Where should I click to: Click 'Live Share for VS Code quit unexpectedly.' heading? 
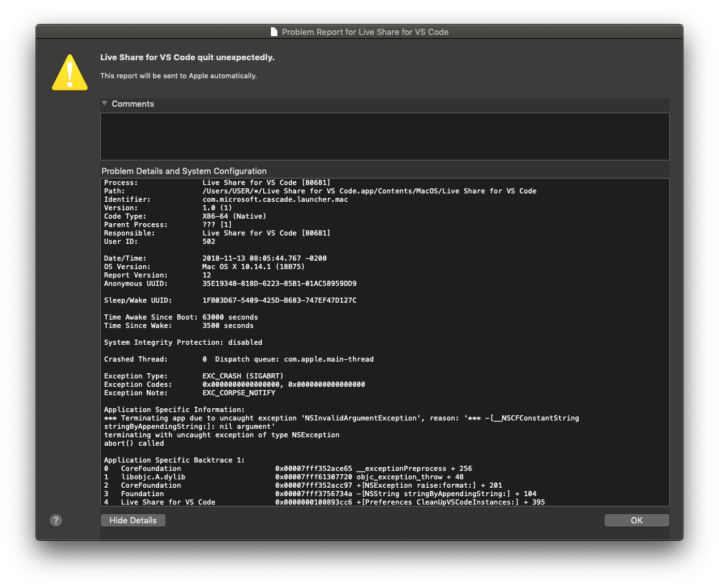tap(188, 58)
